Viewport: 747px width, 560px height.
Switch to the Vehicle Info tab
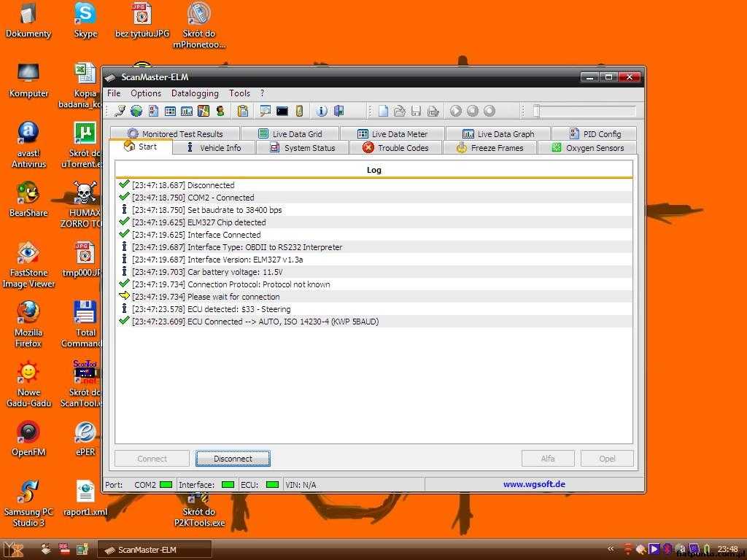coord(214,147)
